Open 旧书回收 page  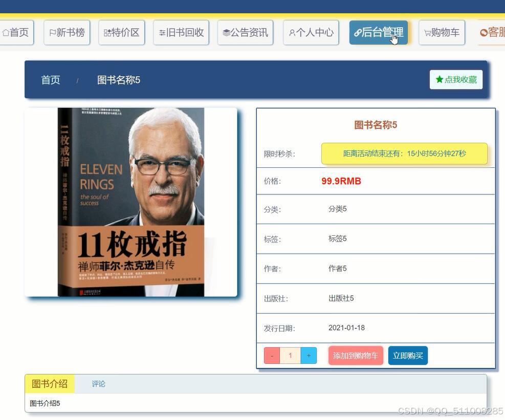pos(181,32)
